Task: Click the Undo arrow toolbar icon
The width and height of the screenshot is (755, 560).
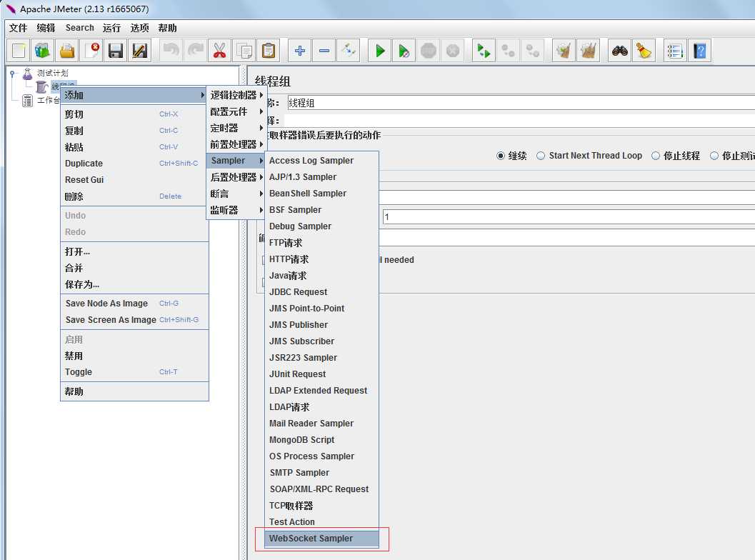Action: click(171, 51)
